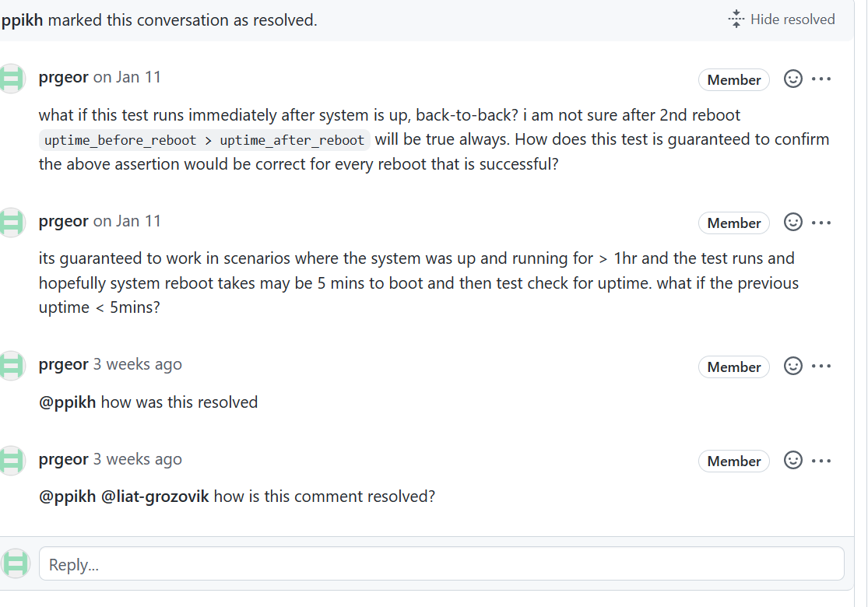The image size is (868, 607).
Task: Select prgeor's avatar on the second Jan 11 comment
Action: 12,223
